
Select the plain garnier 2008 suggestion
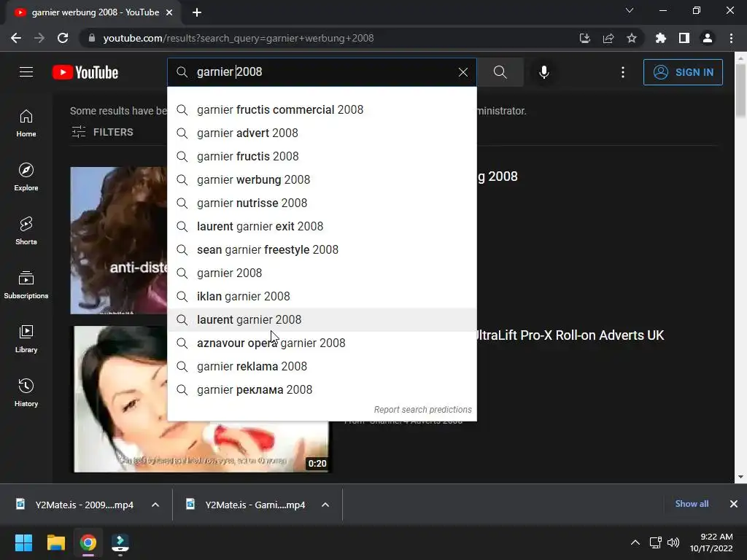322,273
